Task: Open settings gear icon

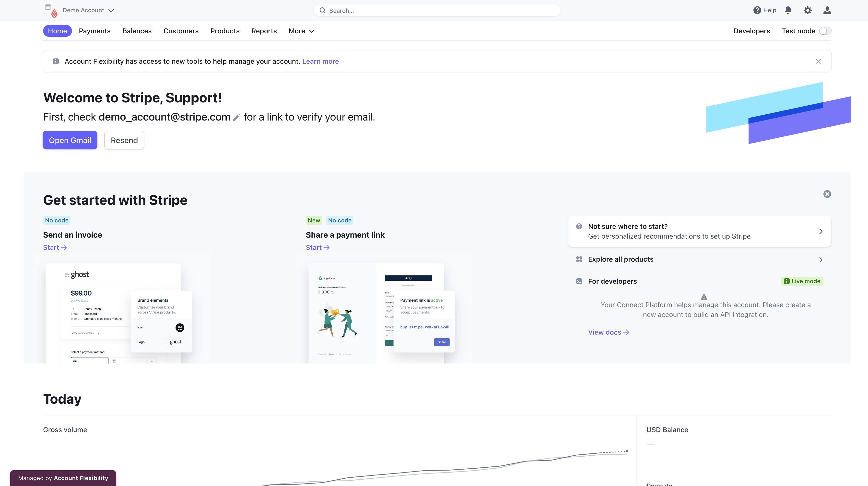Action: click(x=807, y=10)
